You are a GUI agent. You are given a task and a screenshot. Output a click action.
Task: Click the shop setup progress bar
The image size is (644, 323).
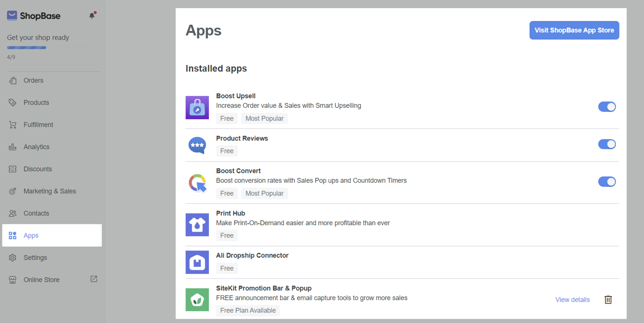click(x=27, y=48)
